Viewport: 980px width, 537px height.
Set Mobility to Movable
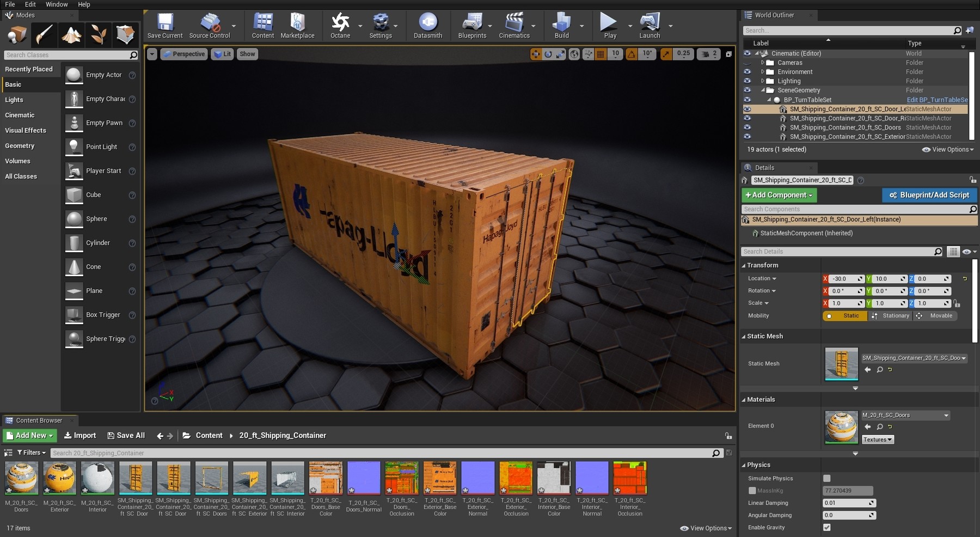point(936,316)
